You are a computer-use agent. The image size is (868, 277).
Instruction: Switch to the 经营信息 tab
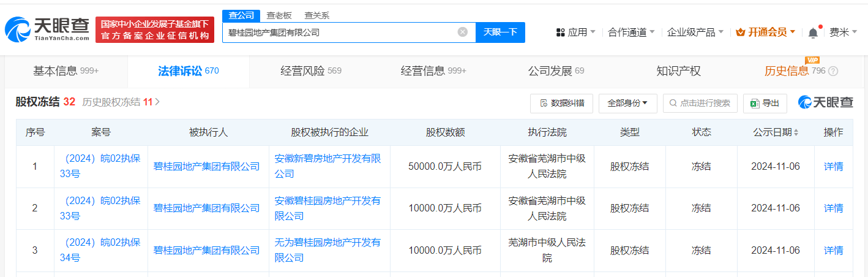(433, 71)
